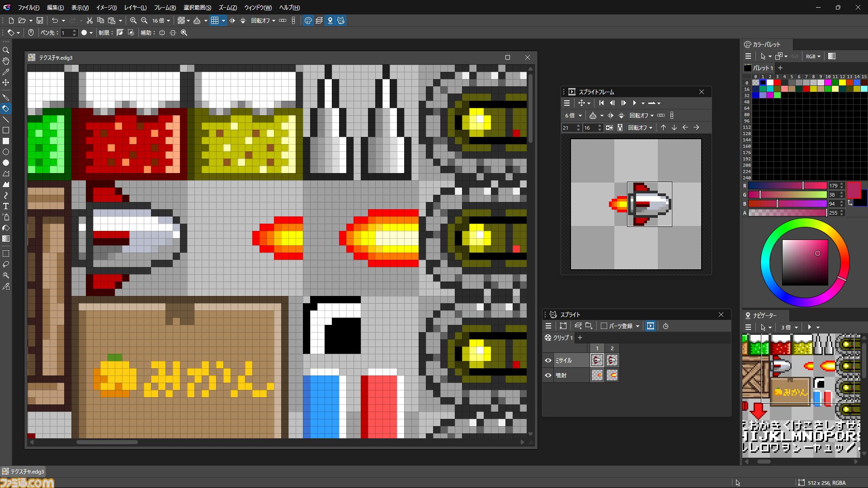868x488 pixels.
Task: Open the 選択範囲(S) menu
Action: (197, 7)
